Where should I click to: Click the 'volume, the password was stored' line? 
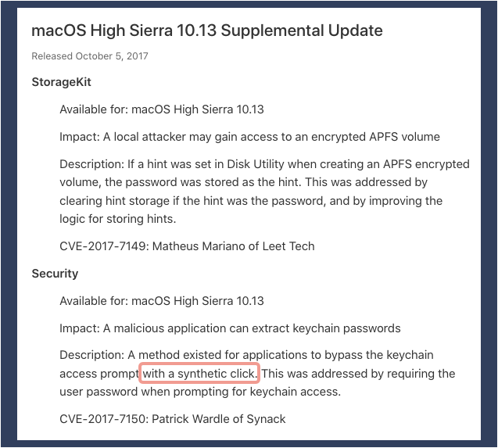[x=244, y=182]
